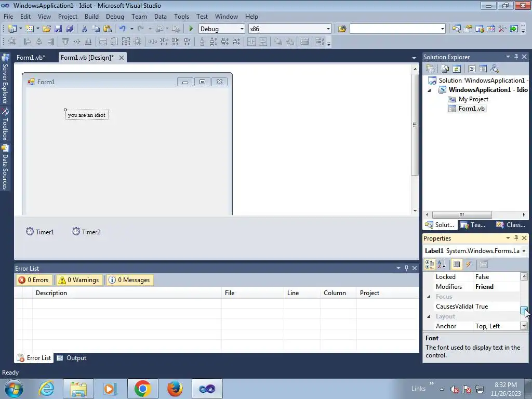
Task: Open the Object Browser from the top toolbar
Action: click(x=490, y=29)
